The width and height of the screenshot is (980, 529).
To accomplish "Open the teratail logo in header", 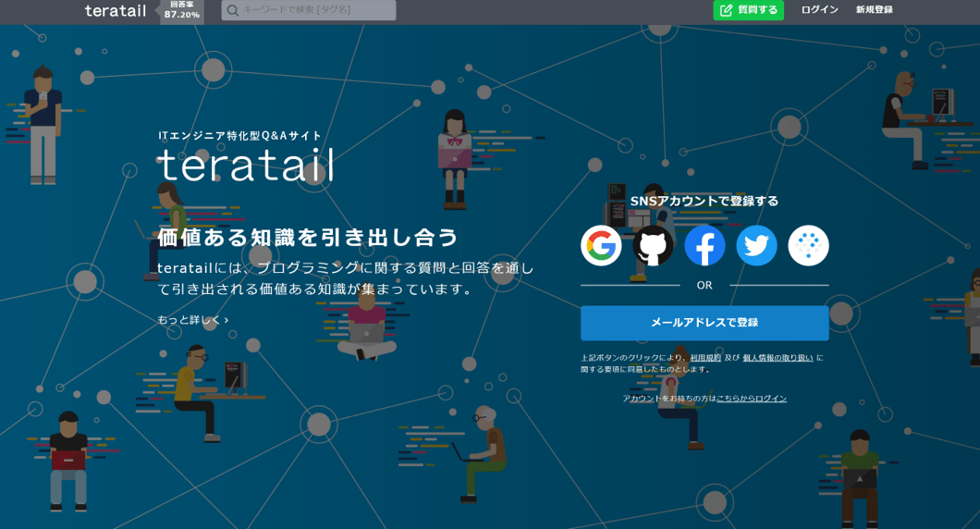I will (x=115, y=10).
